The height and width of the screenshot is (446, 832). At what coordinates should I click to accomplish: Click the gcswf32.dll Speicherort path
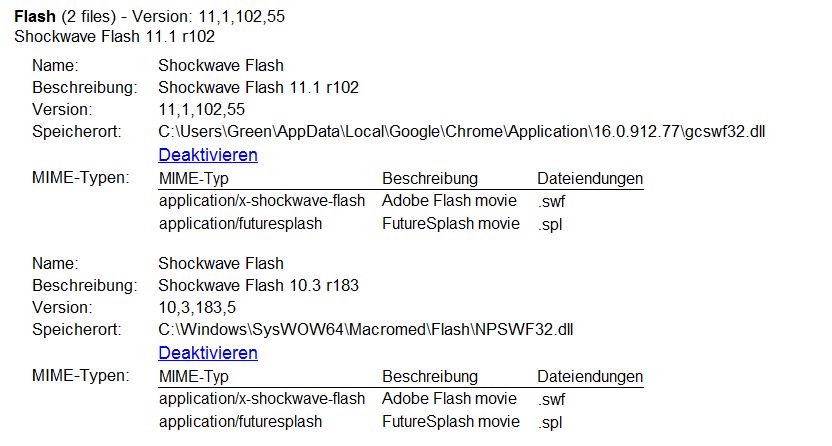(462, 132)
